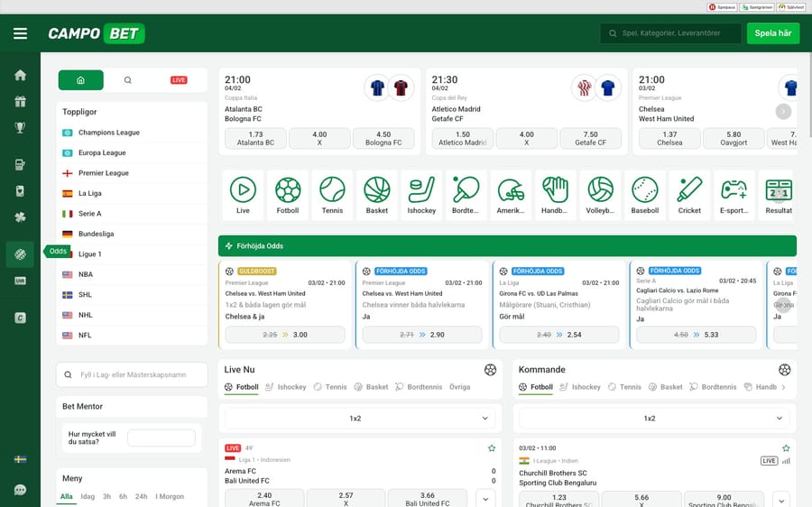This screenshot has width=812, height=507.
Task: Favorite the Churchill Brothers match star
Action: click(x=786, y=448)
